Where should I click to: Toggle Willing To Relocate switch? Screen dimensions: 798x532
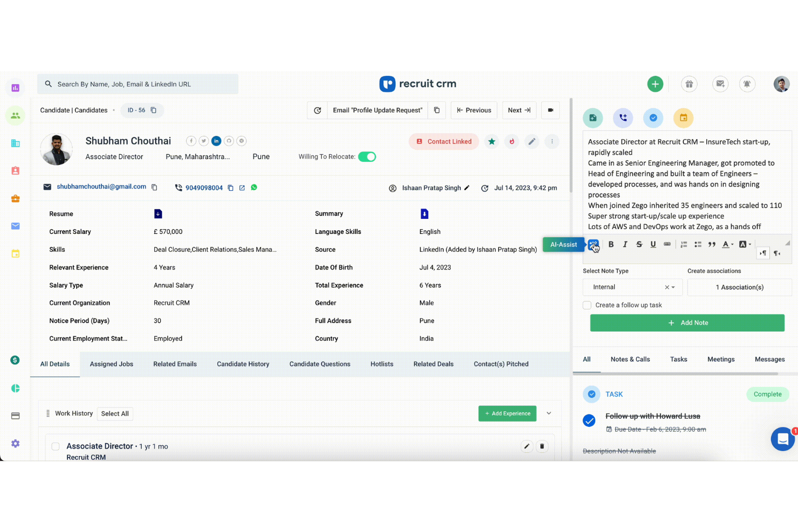(x=367, y=157)
